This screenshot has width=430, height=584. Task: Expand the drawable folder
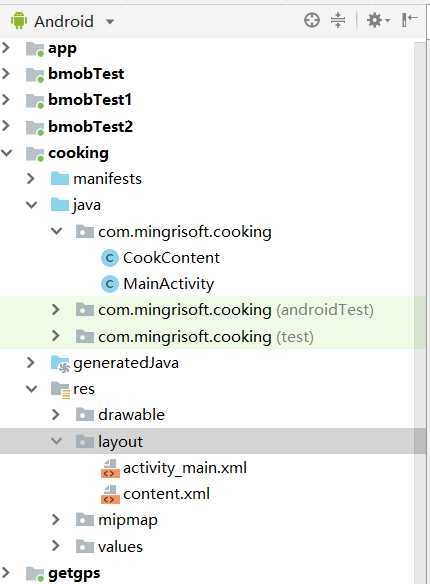click(x=55, y=415)
